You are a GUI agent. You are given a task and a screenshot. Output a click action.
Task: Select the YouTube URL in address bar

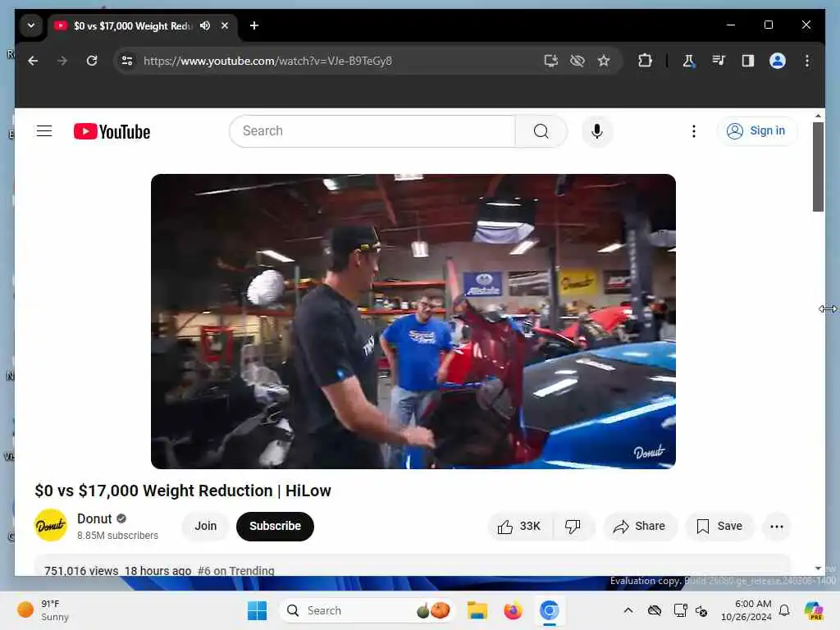coord(267,61)
